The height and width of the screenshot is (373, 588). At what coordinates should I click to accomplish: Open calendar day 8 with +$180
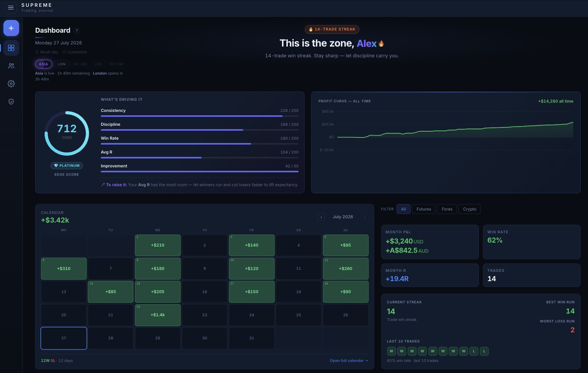pyautogui.click(x=158, y=269)
